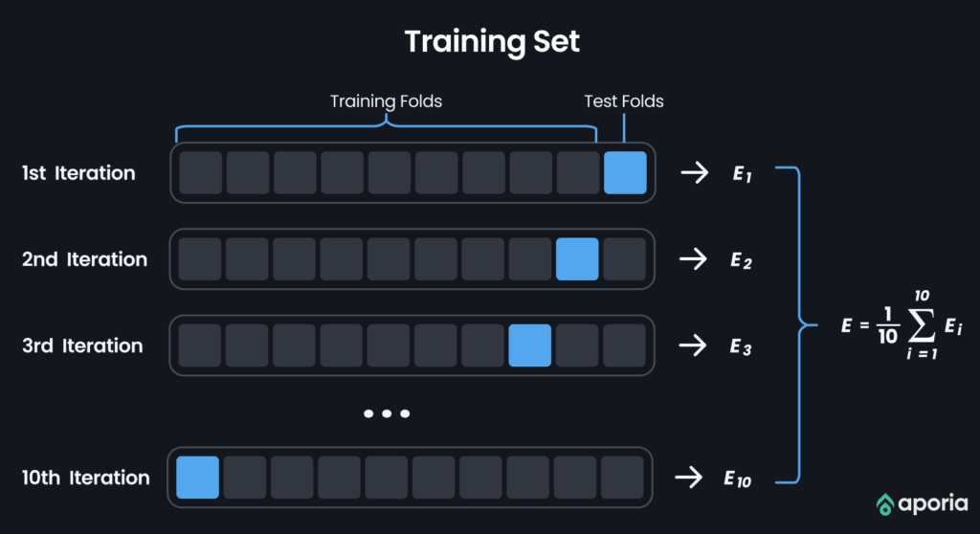Image resolution: width=980 pixels, height=534 pixels.
Task: Click the 10th Iteration label
Action: click(85, 478)
